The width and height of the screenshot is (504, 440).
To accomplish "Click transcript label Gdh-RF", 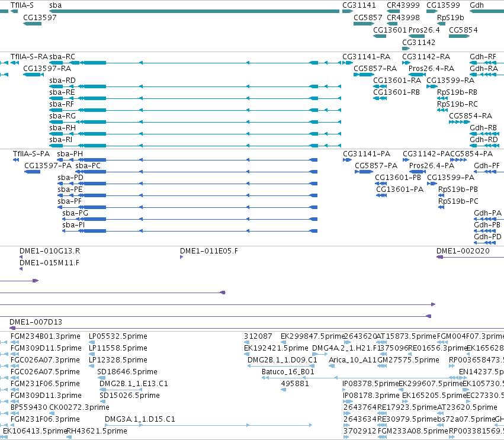I will (x=483, y=57).
